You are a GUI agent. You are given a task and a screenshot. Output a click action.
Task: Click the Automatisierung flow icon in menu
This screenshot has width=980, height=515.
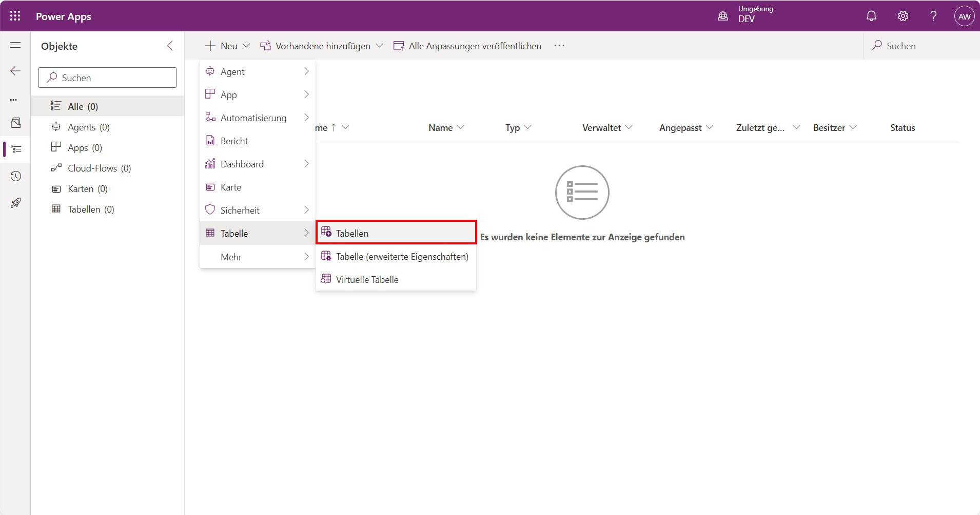click(x=210, y=117)
